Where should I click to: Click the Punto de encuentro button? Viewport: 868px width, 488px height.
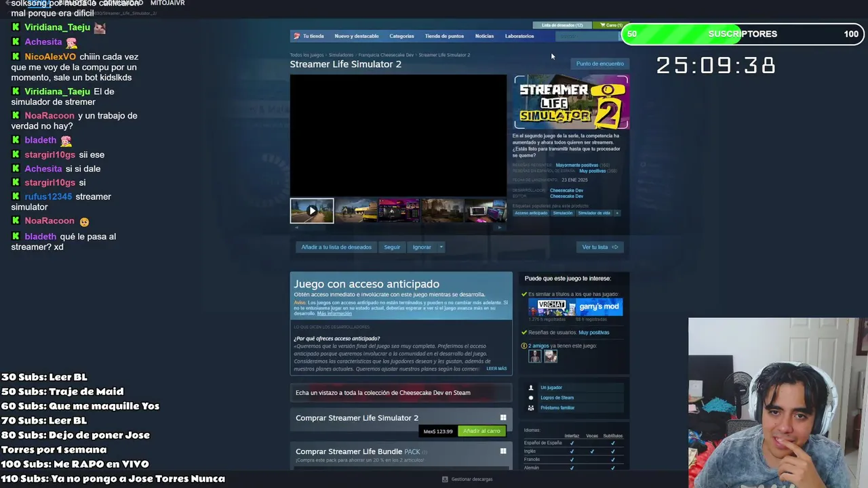click(x=600, y=64)
